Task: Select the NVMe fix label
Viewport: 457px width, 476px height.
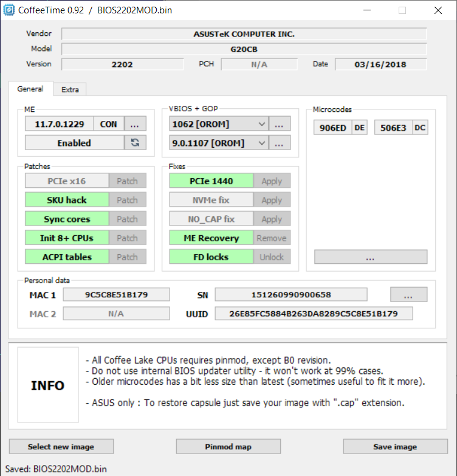Action: click(211, 200)
